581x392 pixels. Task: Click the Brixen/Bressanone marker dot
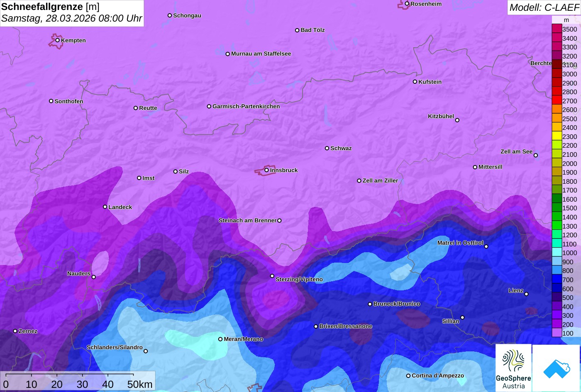pos(316,326)
